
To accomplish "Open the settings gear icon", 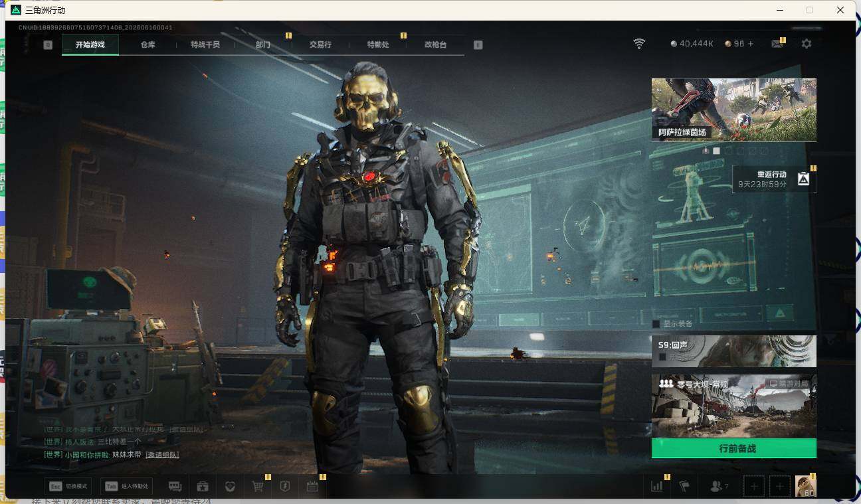I will click(x=807, y=44).
